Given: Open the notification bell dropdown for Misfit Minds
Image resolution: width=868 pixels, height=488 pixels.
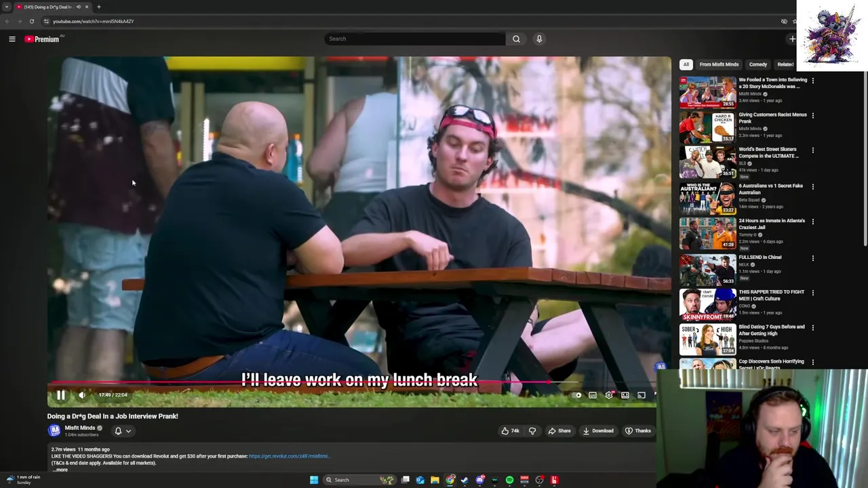Looking at the screenshot, I should tap(123, 431).
